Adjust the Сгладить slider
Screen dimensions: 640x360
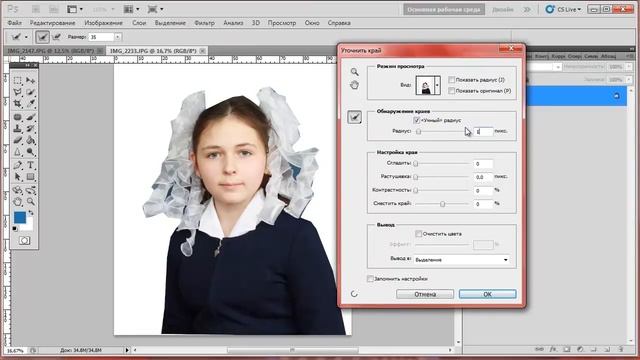coord(416,163)
